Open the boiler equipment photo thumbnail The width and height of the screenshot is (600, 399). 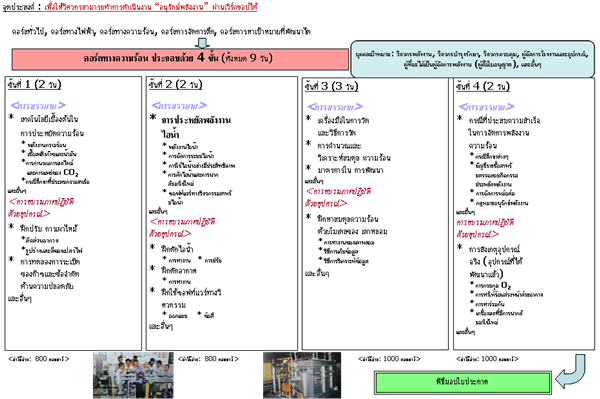(302, 375)
